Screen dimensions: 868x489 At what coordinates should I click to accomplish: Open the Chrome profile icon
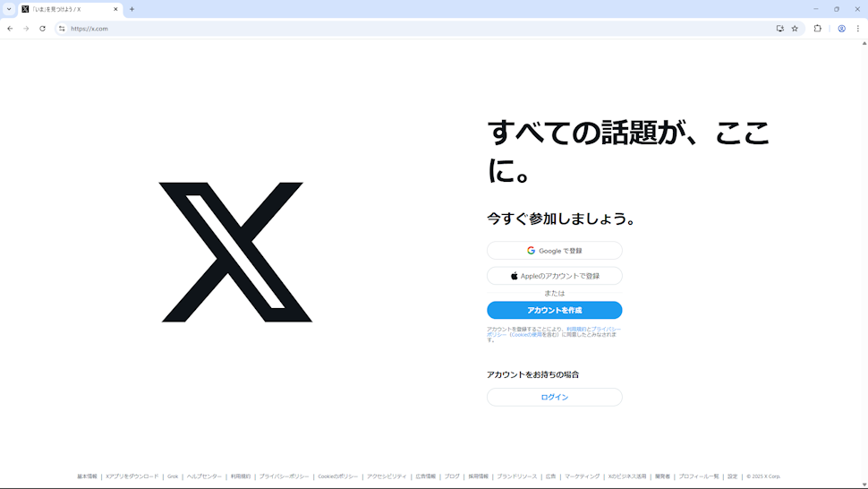click(841, 29)
